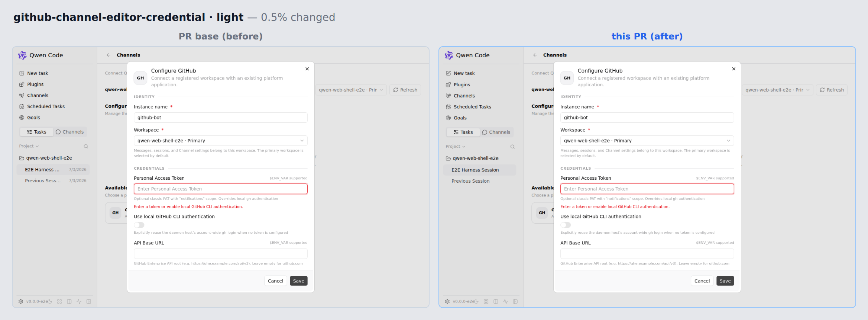
Task: Click the GH badge in the after Configure GitHub dialog
Action: [567, 78]
